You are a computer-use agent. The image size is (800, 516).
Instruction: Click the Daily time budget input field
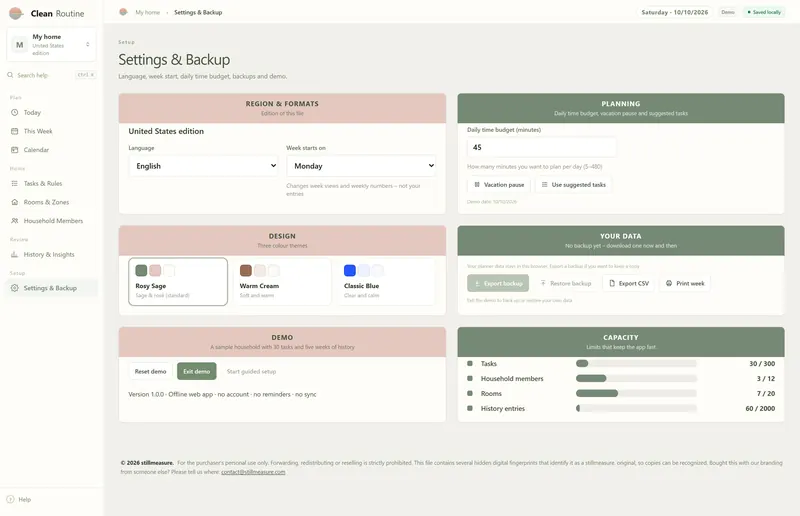pyautogui.click(x=542, y=148)
